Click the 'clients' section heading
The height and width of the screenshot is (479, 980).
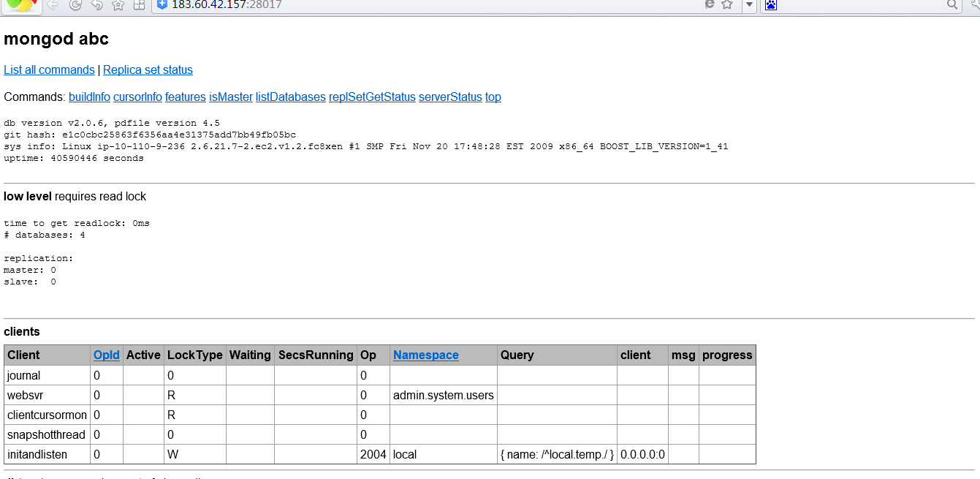(22, 332)
